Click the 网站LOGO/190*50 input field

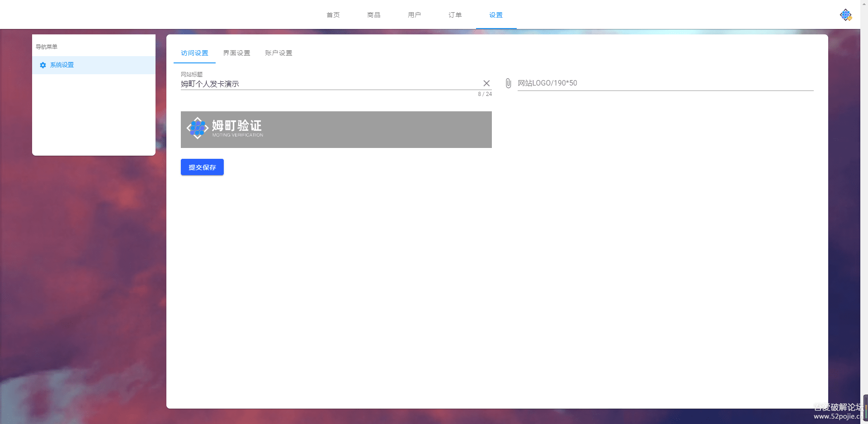(633, 83)
